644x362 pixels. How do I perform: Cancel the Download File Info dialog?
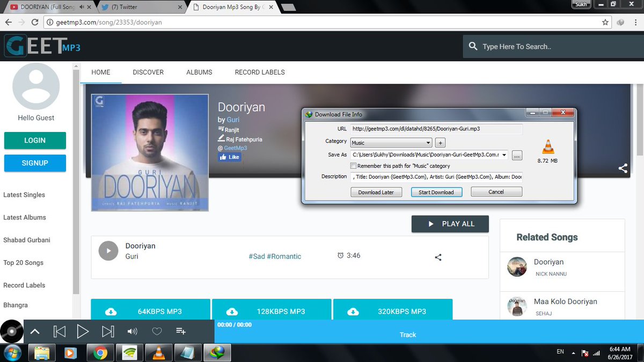(496, 192)
